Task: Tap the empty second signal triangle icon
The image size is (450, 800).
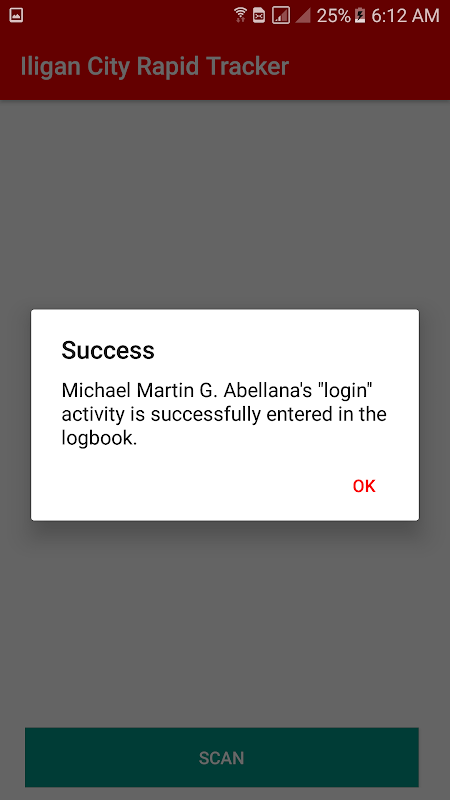Action: 303,16
